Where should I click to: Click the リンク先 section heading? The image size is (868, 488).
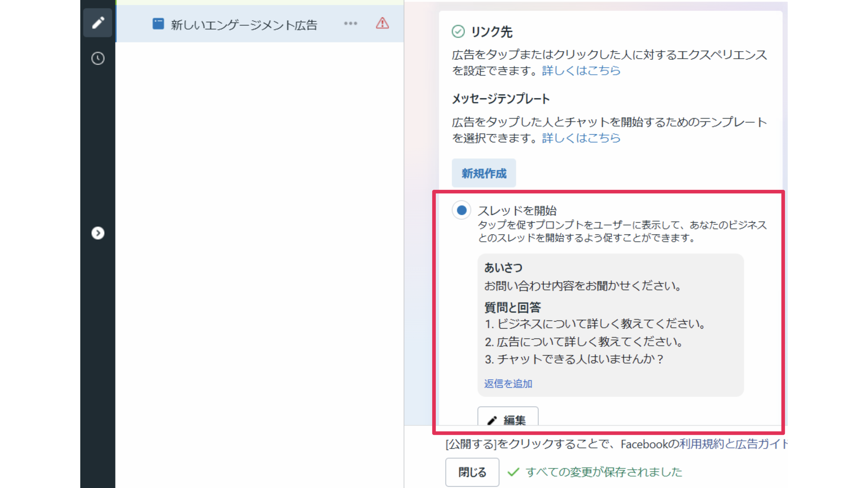(492, 32)
